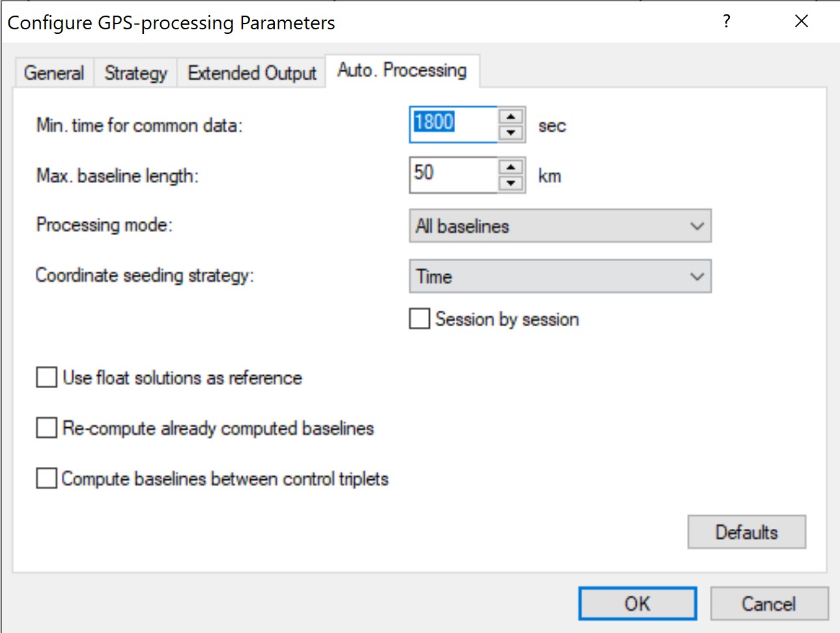Increase Min. time for common data value
Screen dimensions: 840x633
coord(511,117)
